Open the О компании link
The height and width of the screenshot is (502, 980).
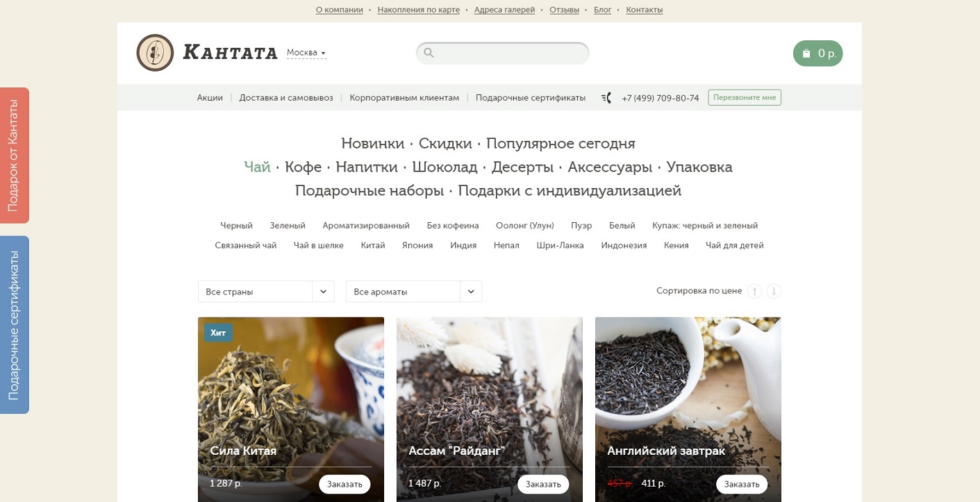(340, 10)
